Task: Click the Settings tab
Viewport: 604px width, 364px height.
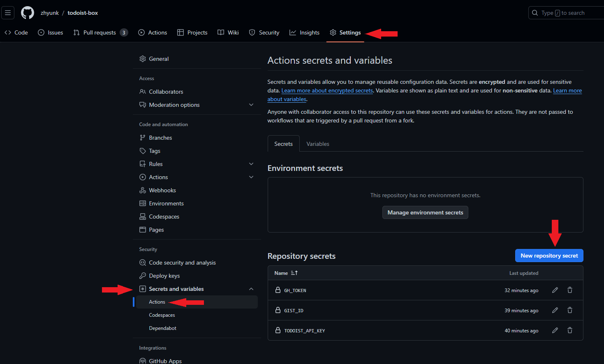Action: 345,32
